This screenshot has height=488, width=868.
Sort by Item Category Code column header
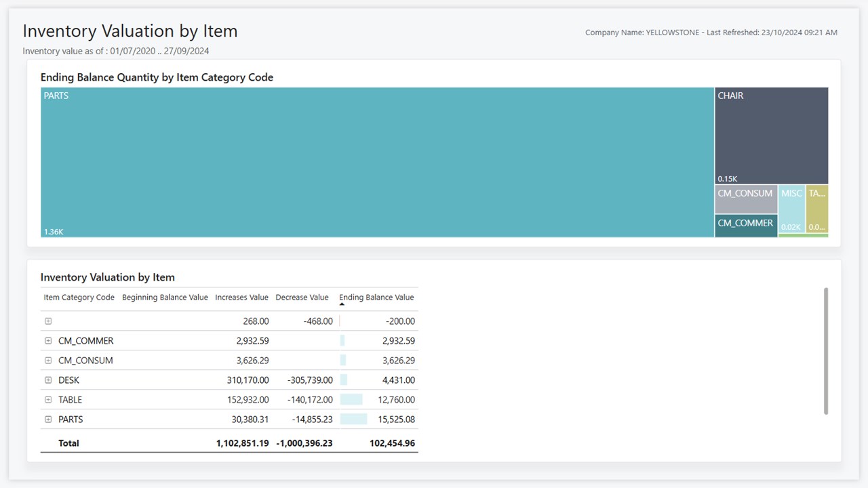79,298
